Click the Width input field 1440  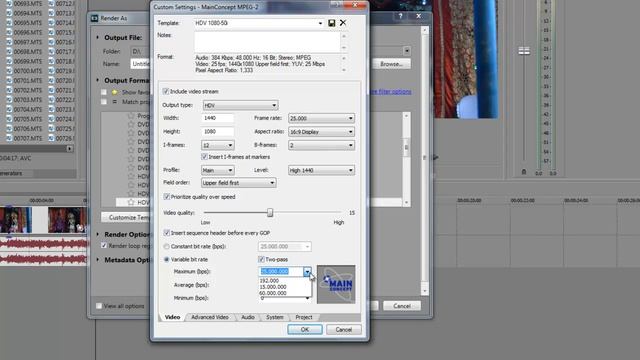coord(218,118)
